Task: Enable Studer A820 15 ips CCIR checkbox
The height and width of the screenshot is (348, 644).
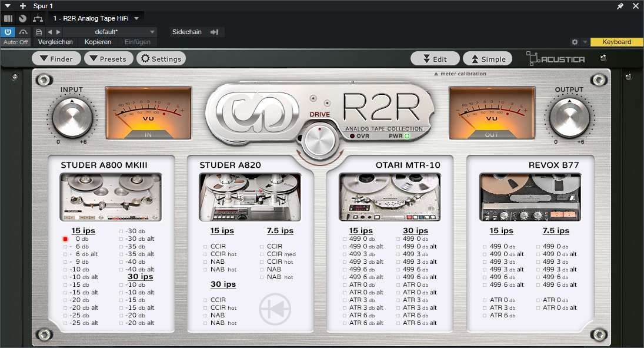Action: [205, 247]
